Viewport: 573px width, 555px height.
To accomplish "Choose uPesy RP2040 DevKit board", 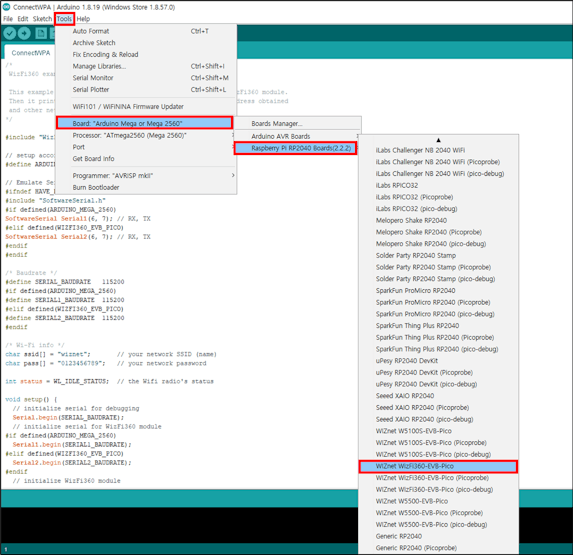I will pyautogui.click(x=439, y=361).
